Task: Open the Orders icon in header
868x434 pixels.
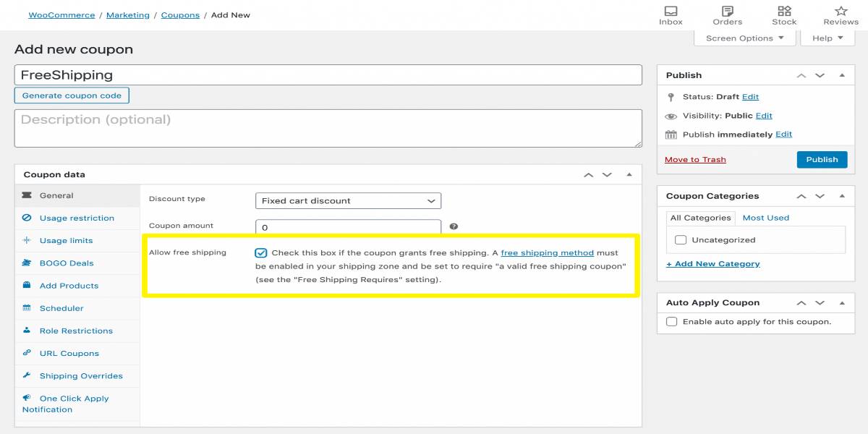Action: point(727,11)
